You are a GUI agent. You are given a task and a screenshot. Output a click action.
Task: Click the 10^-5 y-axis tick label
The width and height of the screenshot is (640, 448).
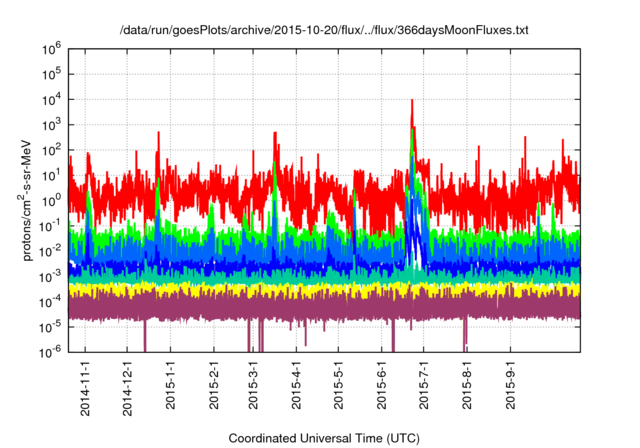point(50,327)
